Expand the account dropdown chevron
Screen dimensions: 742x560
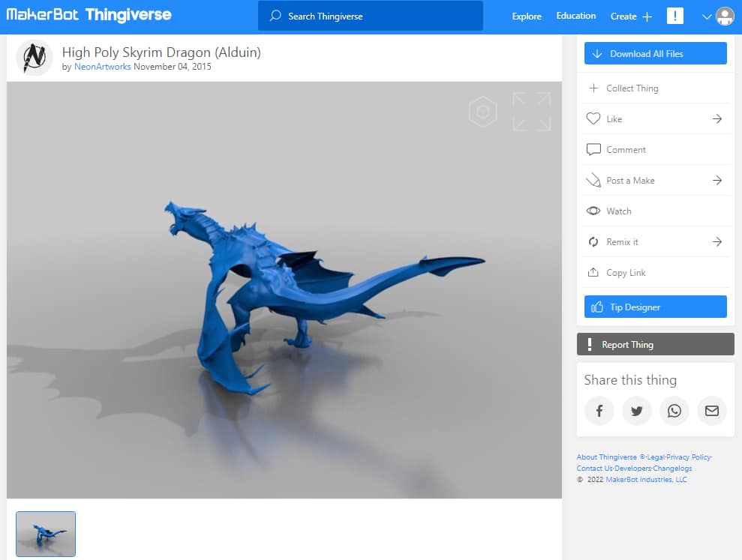pos(707,16)
